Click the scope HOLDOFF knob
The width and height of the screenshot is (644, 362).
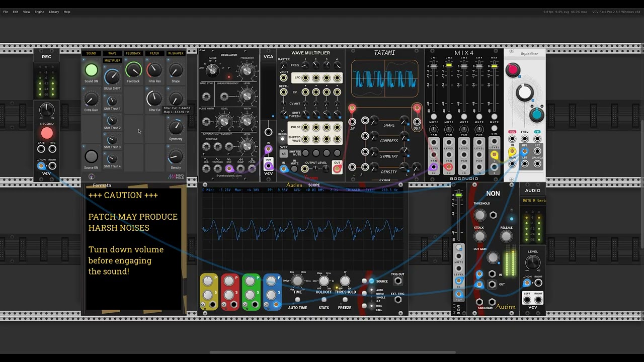324,281
